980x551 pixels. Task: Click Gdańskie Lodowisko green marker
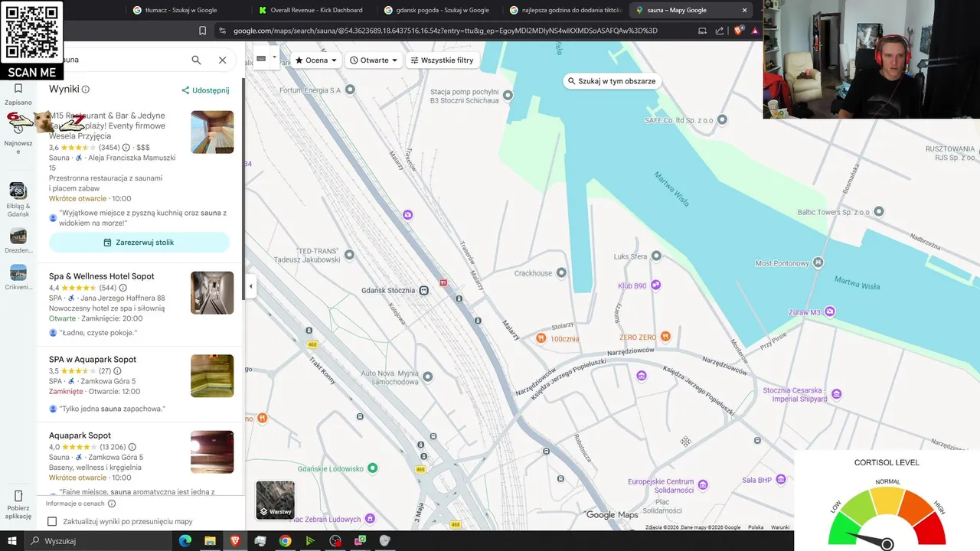click(x=373, y=468)
